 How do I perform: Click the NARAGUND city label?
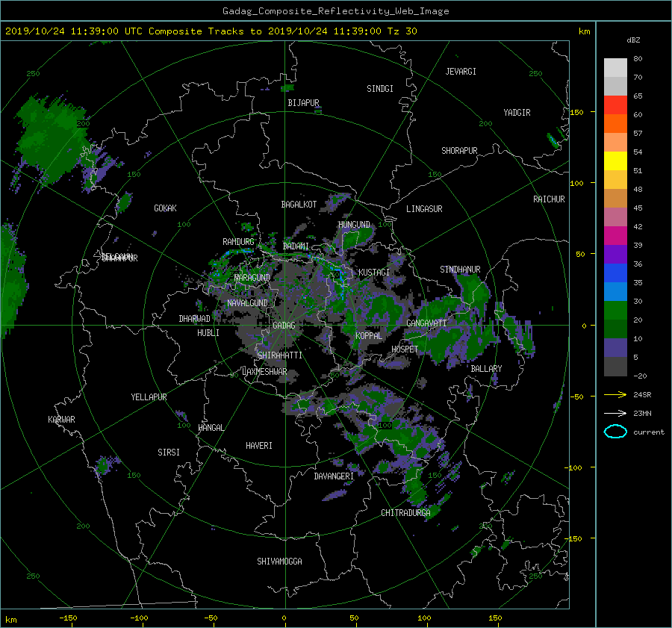[252, 278]
